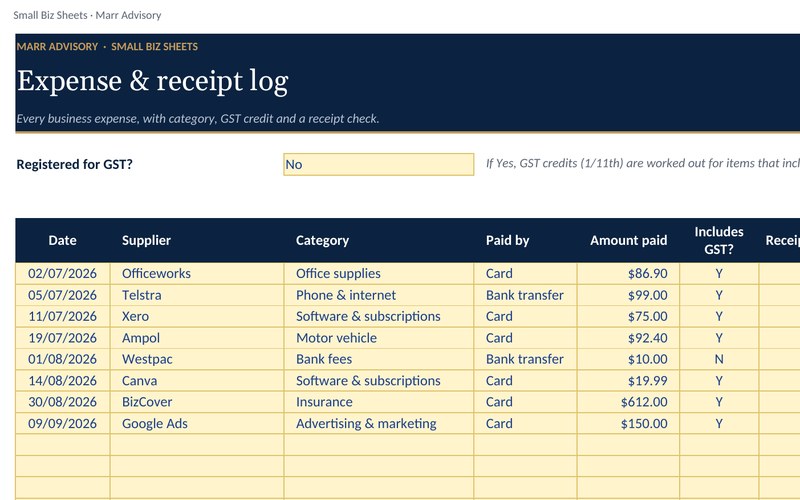Click the Supplier column header

(x=197, y=240)
